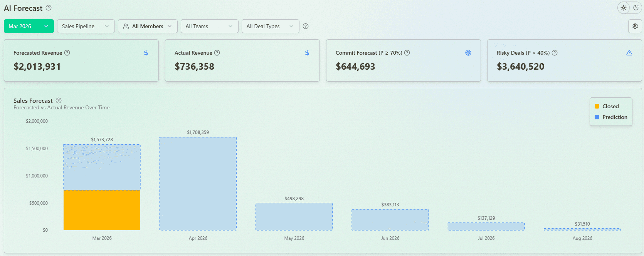Switch to dark theme moon icon
The height and width of the screenshot is (256, 644).
[x=636, y=8]
